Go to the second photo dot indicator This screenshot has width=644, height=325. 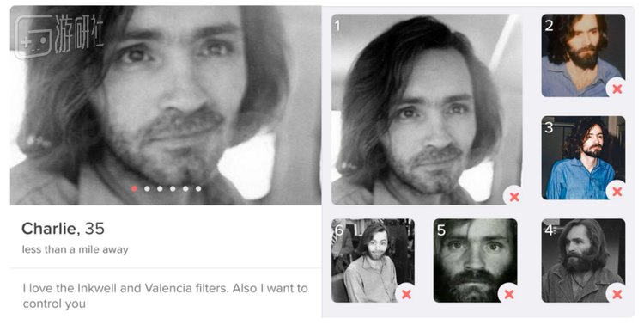click(147, 188)
